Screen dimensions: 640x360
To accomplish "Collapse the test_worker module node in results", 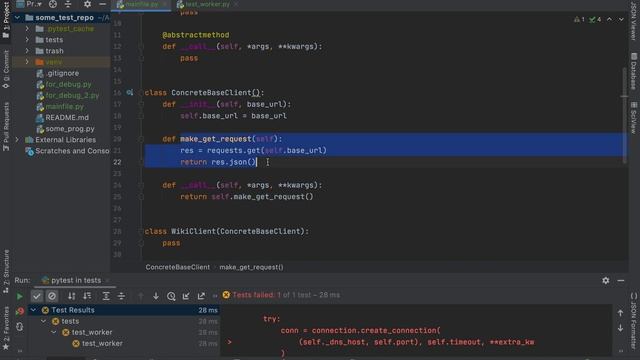I will pyautogui.click(x=54, y=332).
